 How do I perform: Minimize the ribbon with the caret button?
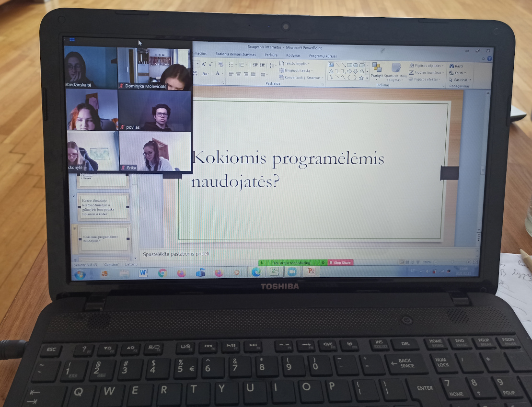(483, 58)
